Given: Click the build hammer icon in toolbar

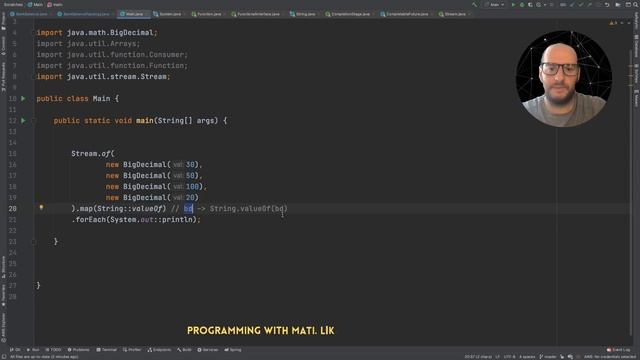Looking at the screenshot, I should (474, 4).
